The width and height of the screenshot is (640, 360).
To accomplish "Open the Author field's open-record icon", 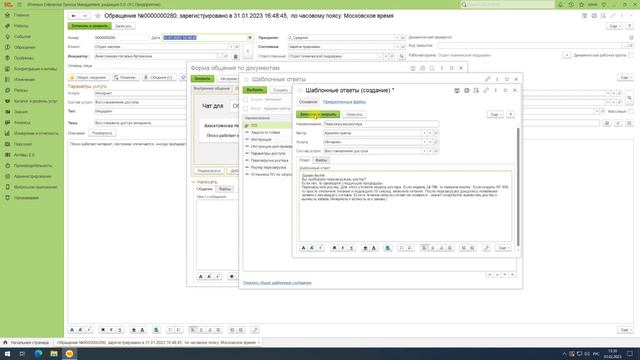I will pyautogui.click(x=436, y=133).
